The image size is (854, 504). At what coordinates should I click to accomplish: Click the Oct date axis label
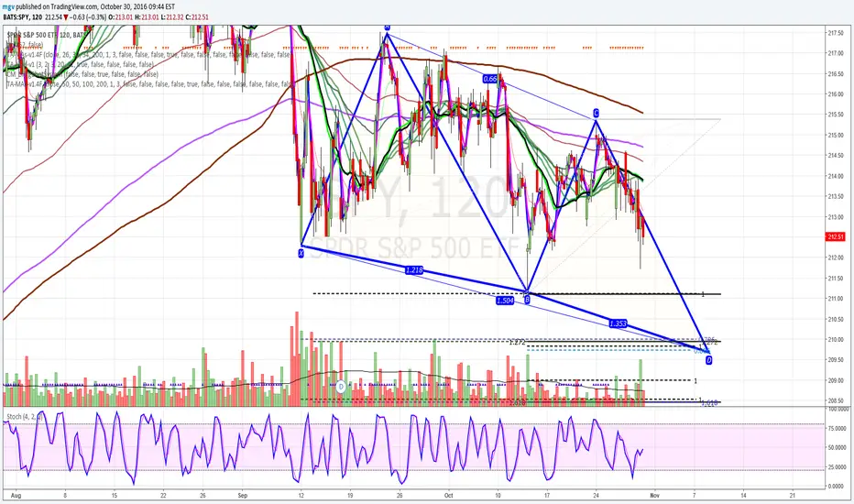448,495
